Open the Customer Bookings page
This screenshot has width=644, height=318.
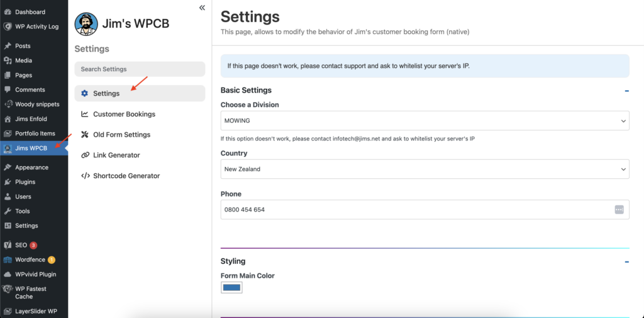(124, 114)
